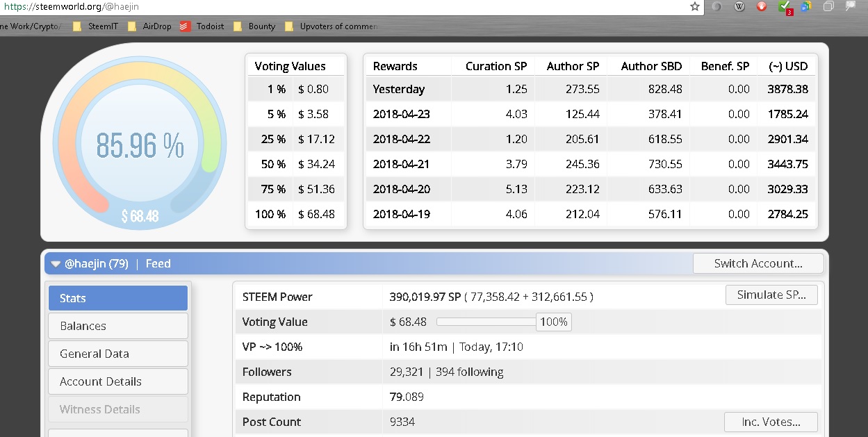Image resolution: width=868 pixels, height=437 pixels.
Task: Click the Yesterday rewards row label
Action: [398, 89]
